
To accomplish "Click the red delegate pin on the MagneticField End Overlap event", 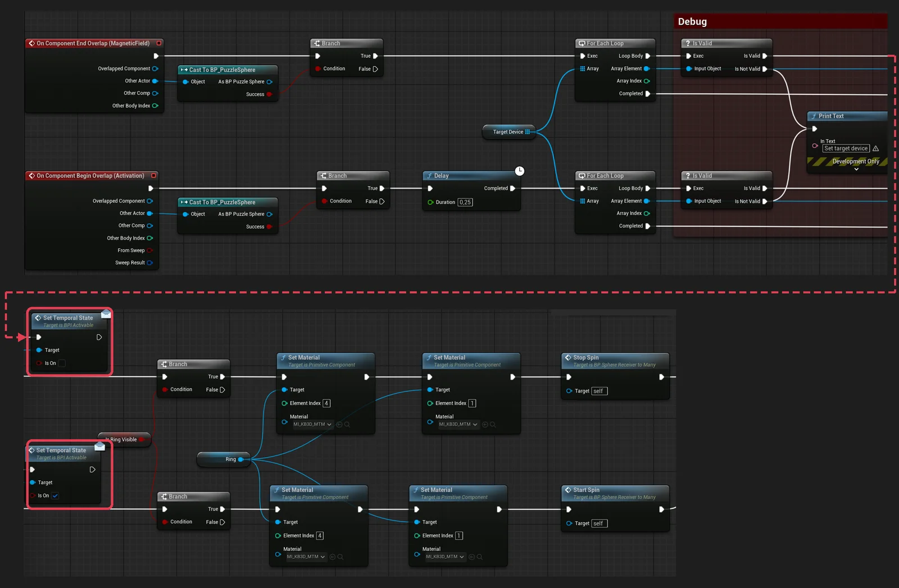I will pos(159,43).
